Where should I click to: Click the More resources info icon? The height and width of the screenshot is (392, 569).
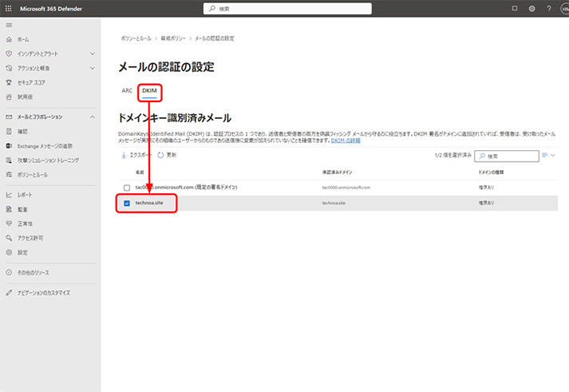(9, 272)
